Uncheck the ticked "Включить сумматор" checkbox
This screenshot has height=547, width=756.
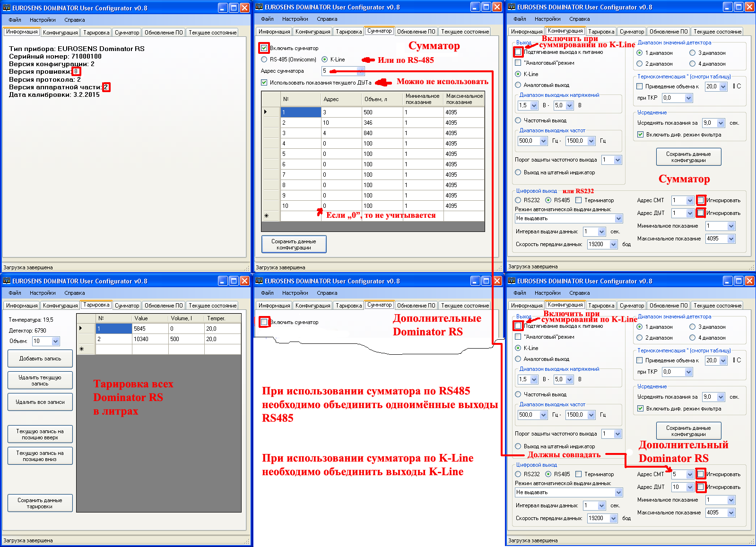264,48
